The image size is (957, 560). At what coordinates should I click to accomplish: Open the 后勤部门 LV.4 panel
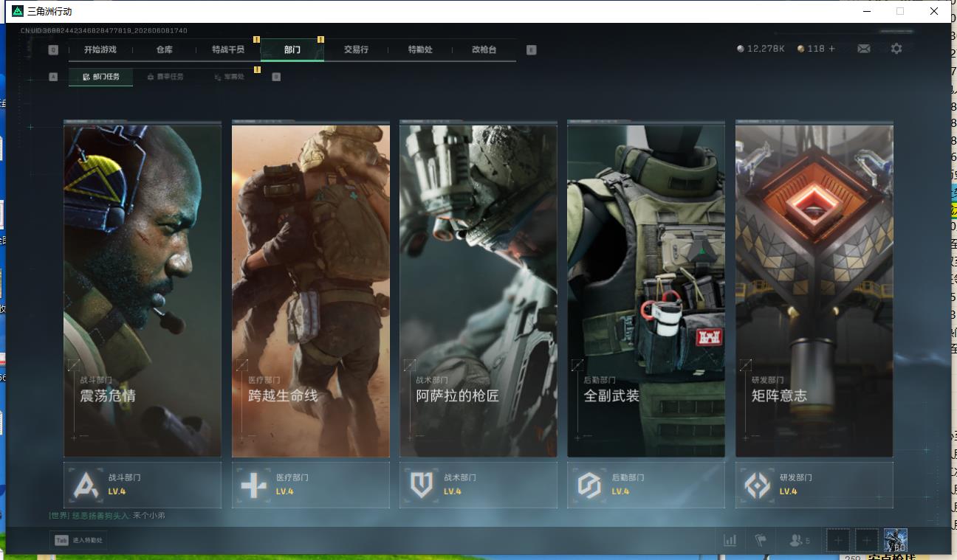click(x=646, y=485)
